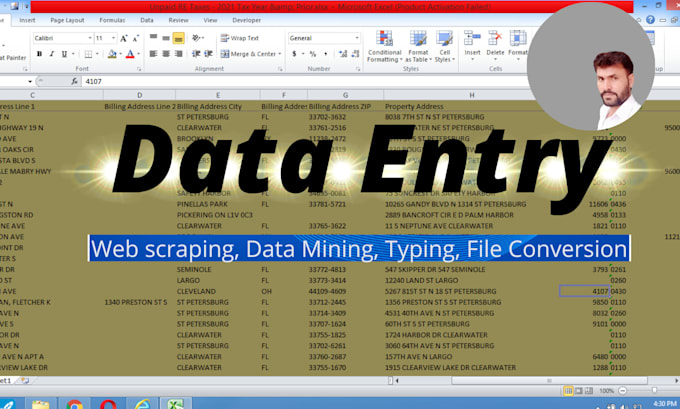Viewport: 680px width, 409px height.
Task: Click the Delete cells button
Action: click(x=495, y=46)
